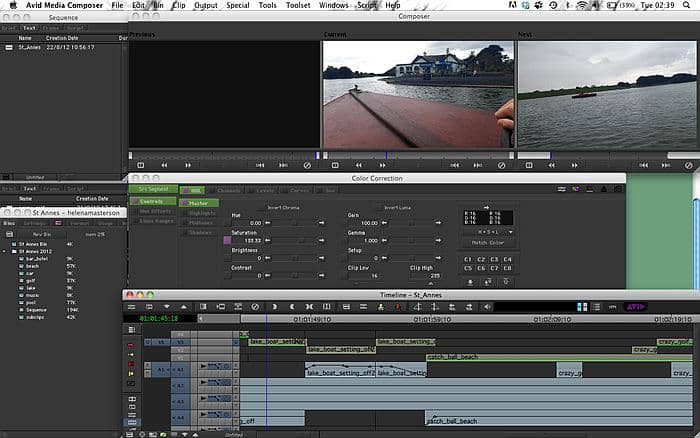
Task: Click the Match Color button
Action: pyautogui.click(x=488, y=243)
